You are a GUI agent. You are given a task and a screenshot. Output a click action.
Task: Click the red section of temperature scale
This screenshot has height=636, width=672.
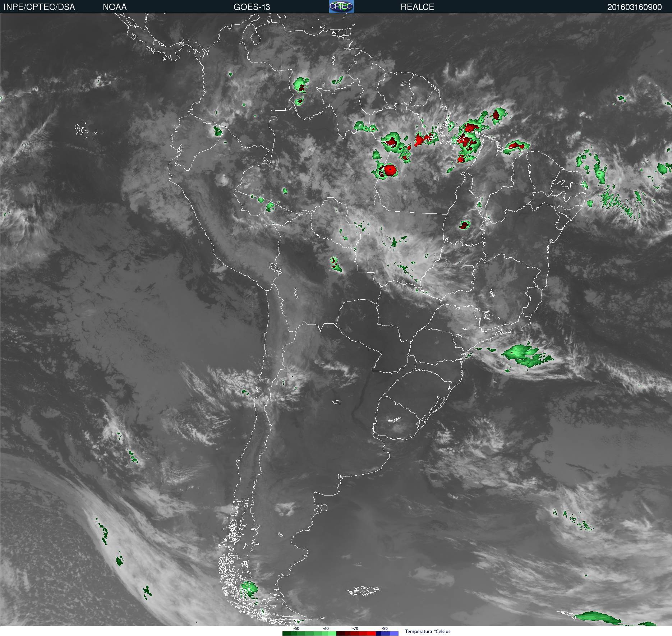pos(356,633)
